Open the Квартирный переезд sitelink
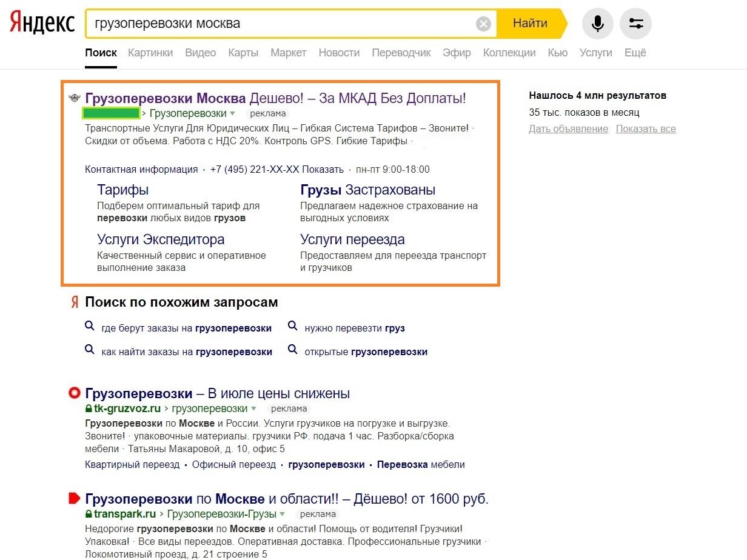This screenshot has width=747, height=560. tap(132, 465)
